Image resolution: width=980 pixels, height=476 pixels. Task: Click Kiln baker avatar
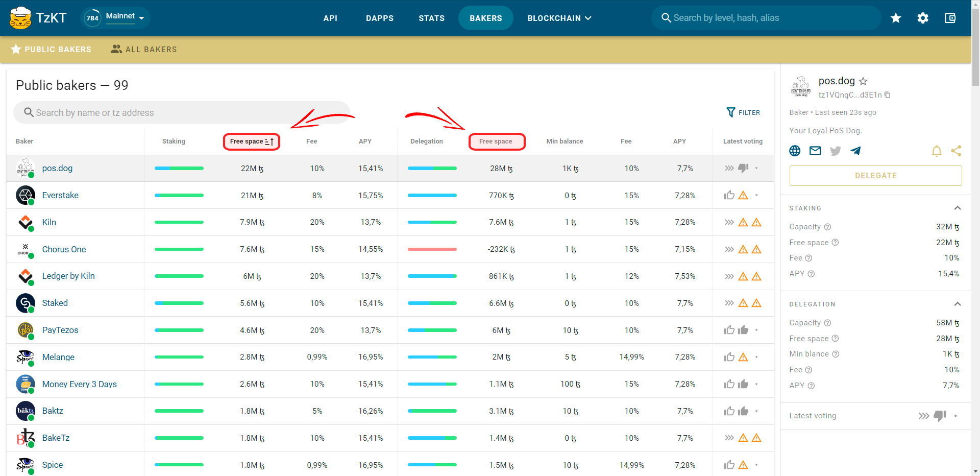[26, 222]
